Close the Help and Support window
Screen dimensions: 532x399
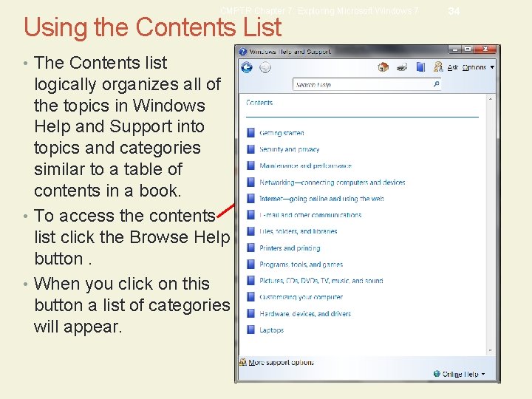(x=485, y=50)
